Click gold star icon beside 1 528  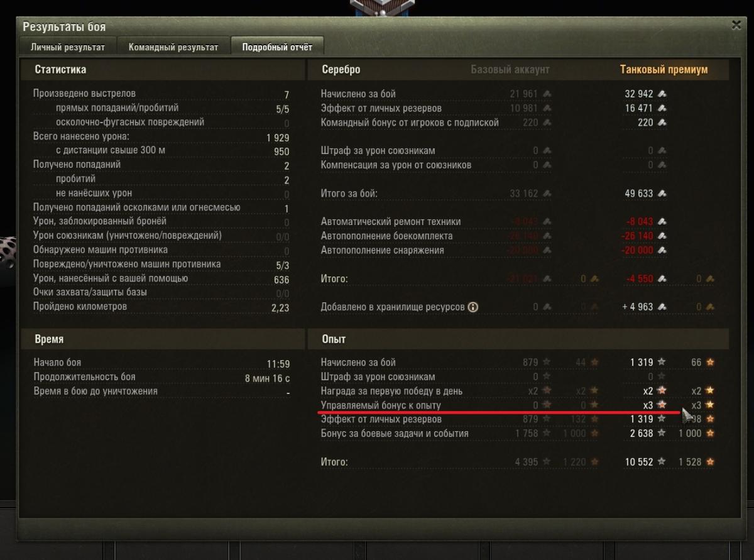click(710, 462)
